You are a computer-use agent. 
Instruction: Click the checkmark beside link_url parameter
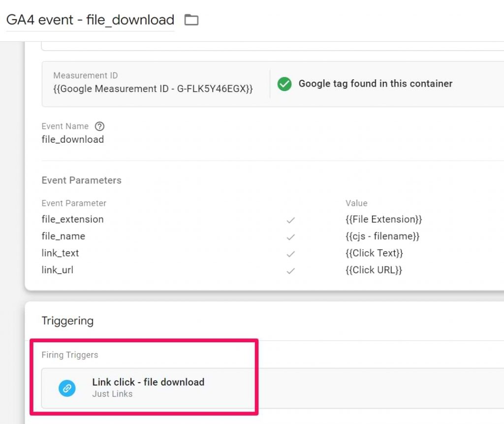click(x=290, y=270)
